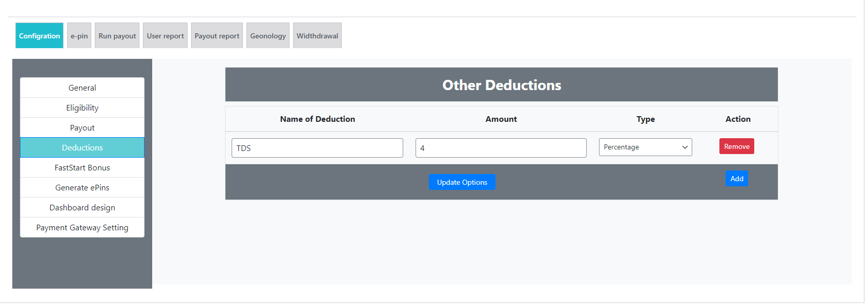Viewport: 868px width, 304px height.
Task: Open the Run payout tab
Action: (x=117, y=36)
